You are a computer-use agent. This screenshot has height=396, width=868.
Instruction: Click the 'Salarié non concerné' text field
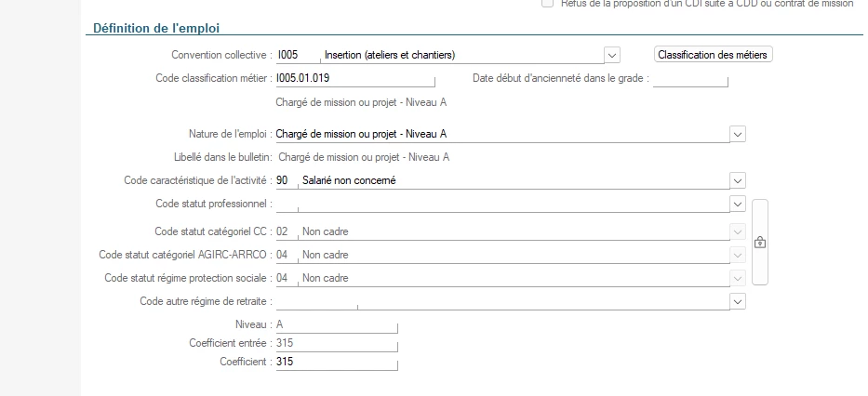[x=512, y=180]
